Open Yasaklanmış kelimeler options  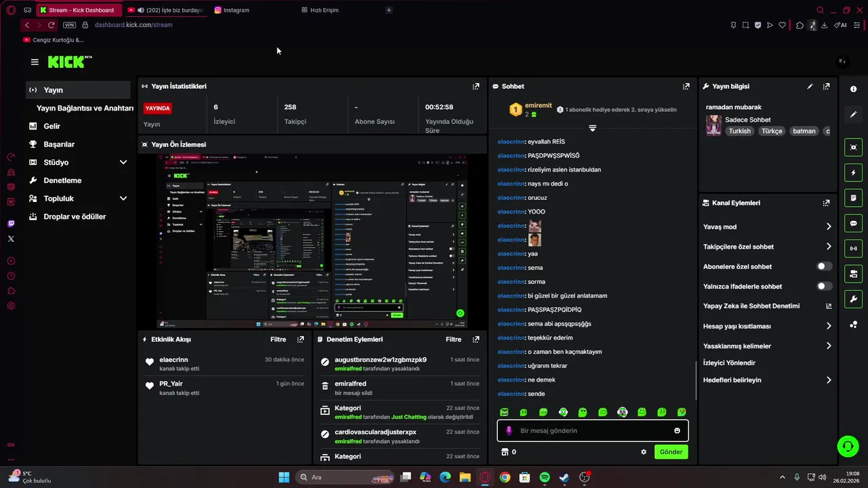[x=767, y=346]
